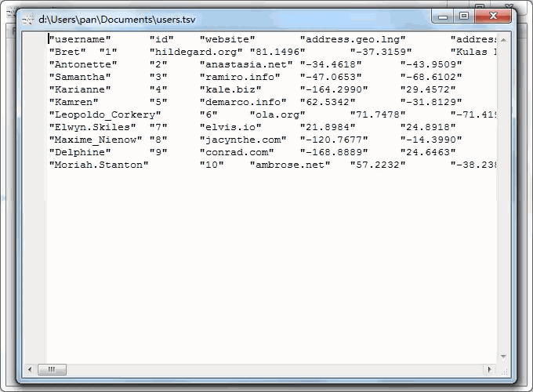The width and height of the screenshot is (533, 392).
Task: Click on "Maxime_Nienow" in the text
Action: pos(96,140)
